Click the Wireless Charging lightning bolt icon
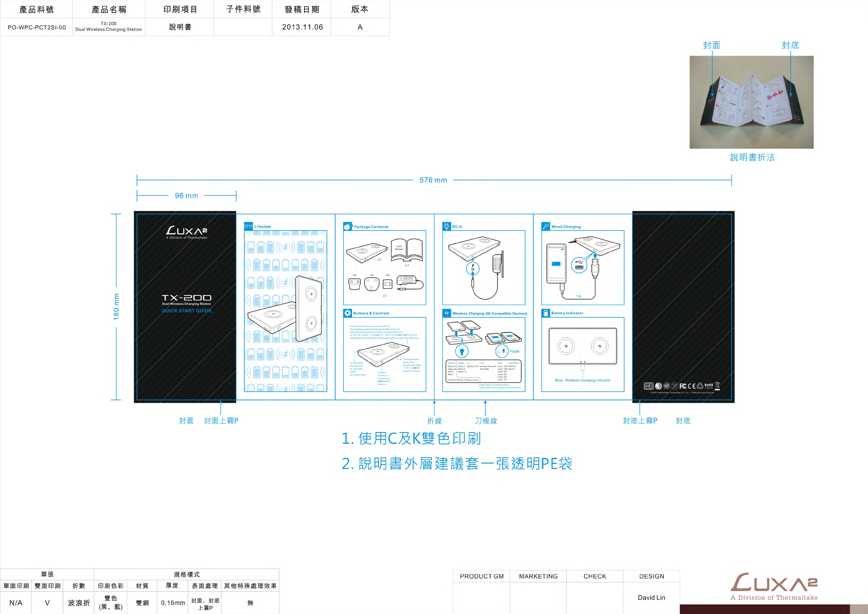Image resolution: width=868 pixels, height=614 pixels. tap(447, 313)
